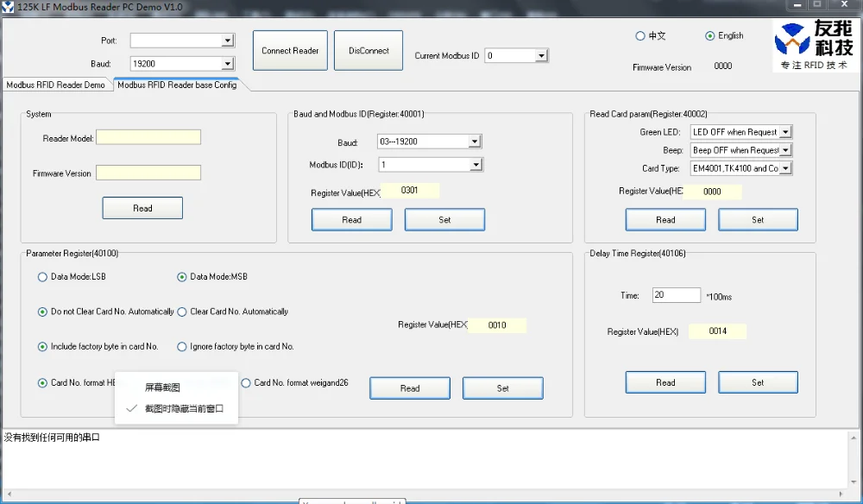Screen dimensions: 863x504
Task: Click Read in Read Card param group
Action: tap(665, 219)
